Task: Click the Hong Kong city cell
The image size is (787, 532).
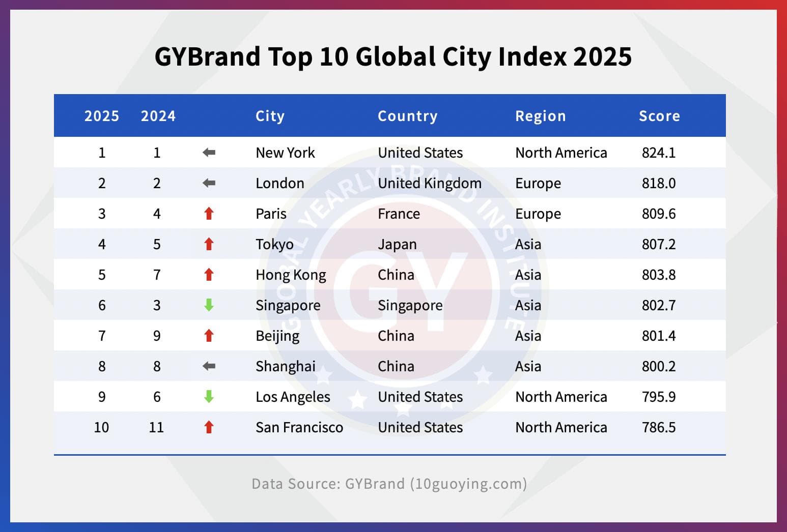Action: 291,275
